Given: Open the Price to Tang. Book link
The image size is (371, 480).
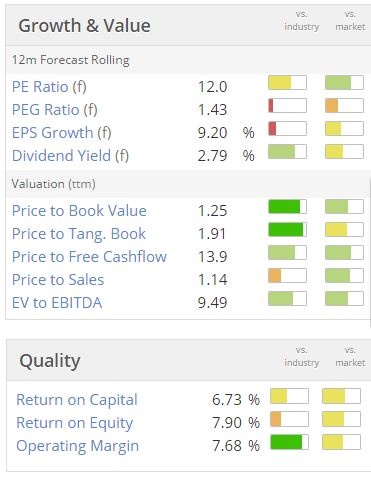Looking at the screenshot, I should [79, 234].
